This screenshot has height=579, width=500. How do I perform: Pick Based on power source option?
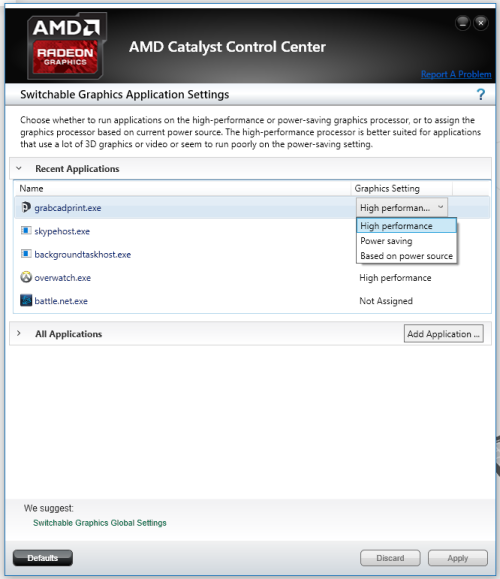click(x=406, y=256)
